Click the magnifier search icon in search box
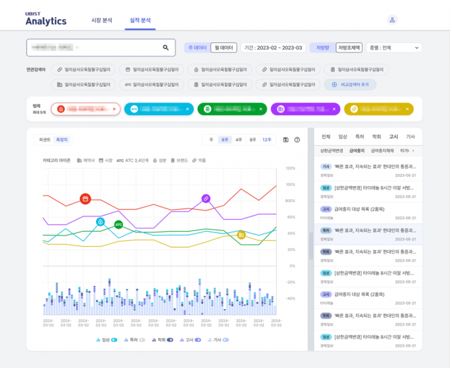The height and width of the screenshot is (368, 452). pos(166,48)
